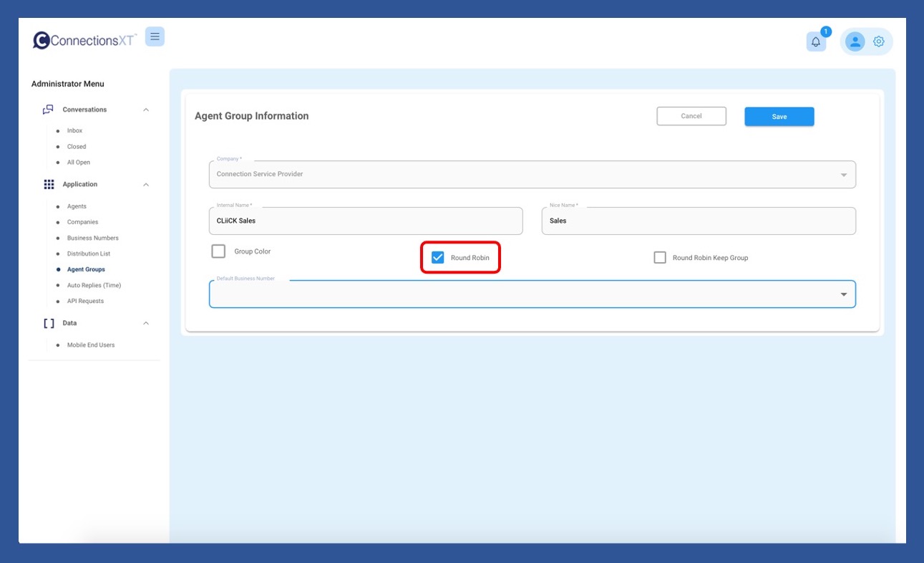Image resolution: width=924 pixels, height=563 pixels.
Task: Open the Default Business Number dropdown
Action: (x=843, y=294)
